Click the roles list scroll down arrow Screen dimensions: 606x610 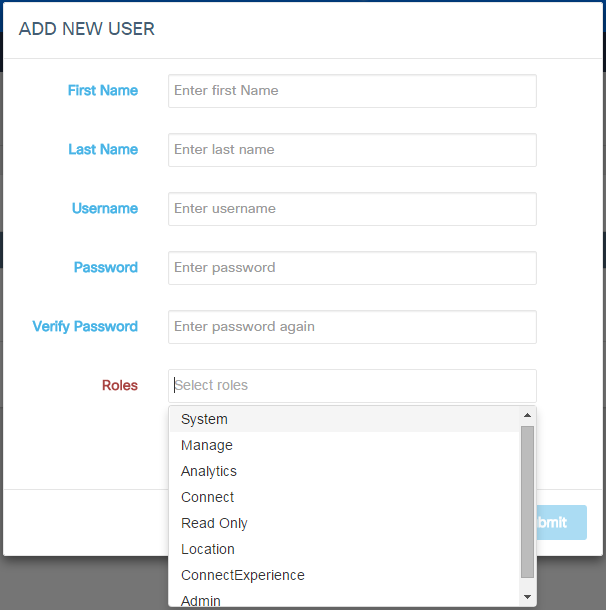click(x=527, y=597)
